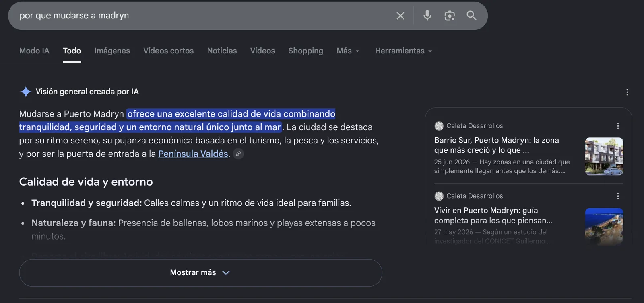
Task: Expand overview with Mostrar más button
Action: tap(200, 272)
